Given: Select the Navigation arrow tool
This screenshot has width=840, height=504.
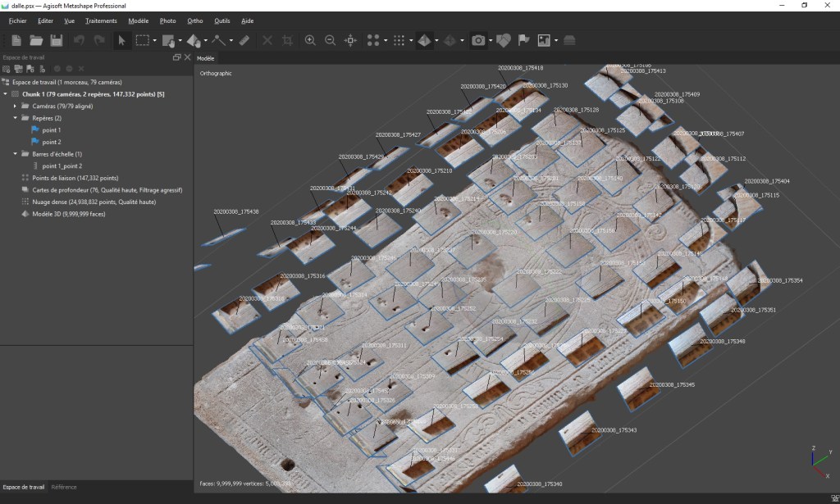Looking at the screenshot, I should click(121, 40).
